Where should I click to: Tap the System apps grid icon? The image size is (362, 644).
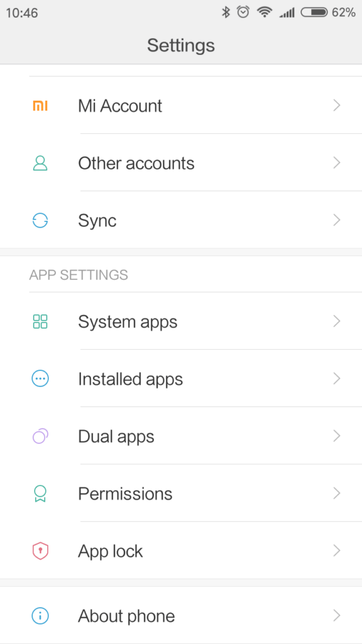coord(40,321)
